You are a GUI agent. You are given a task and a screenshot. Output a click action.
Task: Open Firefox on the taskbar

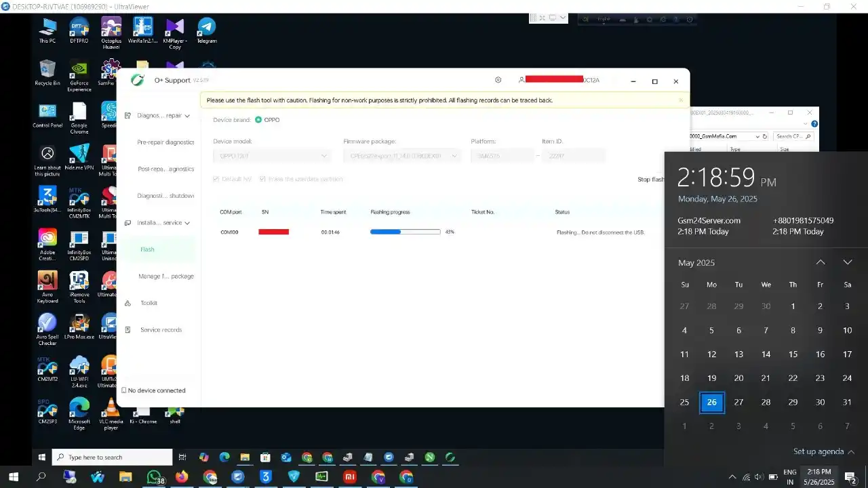pyautogui.click(x=182, y=477)
